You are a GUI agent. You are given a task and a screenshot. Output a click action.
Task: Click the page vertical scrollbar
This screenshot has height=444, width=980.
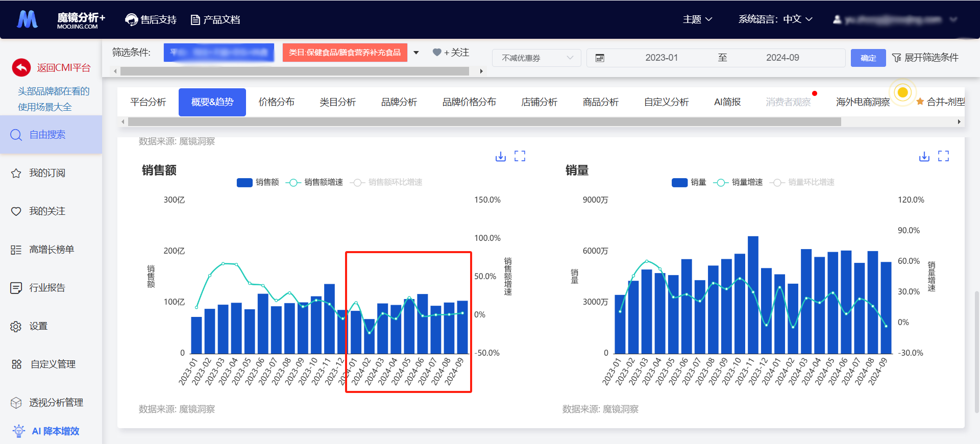pyautogui.click(x=976, y=352)
